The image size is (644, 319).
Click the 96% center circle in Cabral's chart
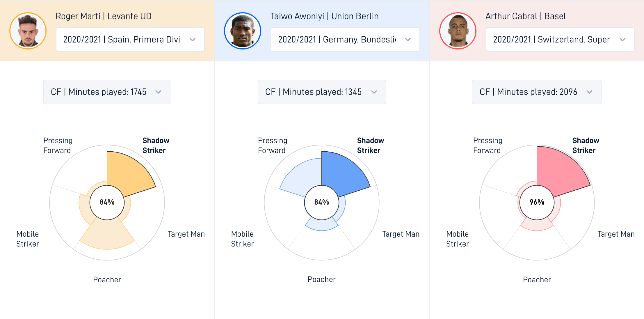[x=537, y=202]
